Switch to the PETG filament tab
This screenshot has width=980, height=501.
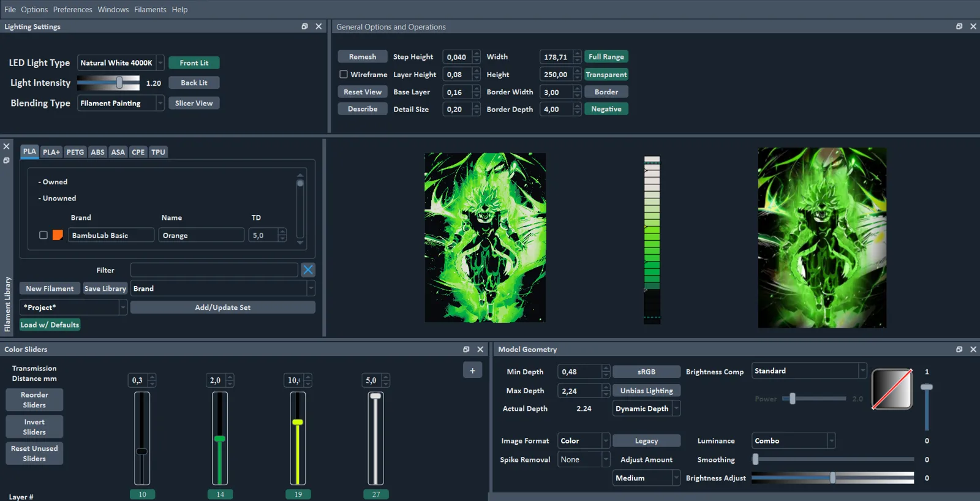(75, 152)
